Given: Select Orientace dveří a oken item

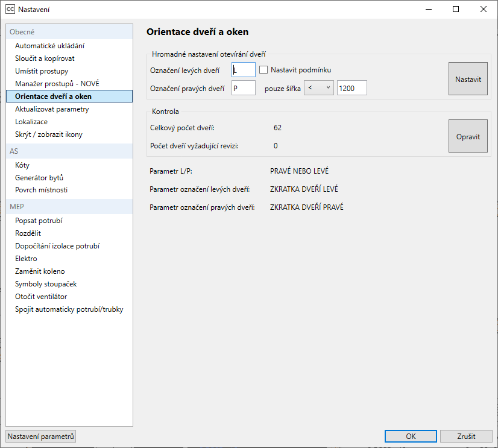Looking at the screenshot, I should click(69, 96).
